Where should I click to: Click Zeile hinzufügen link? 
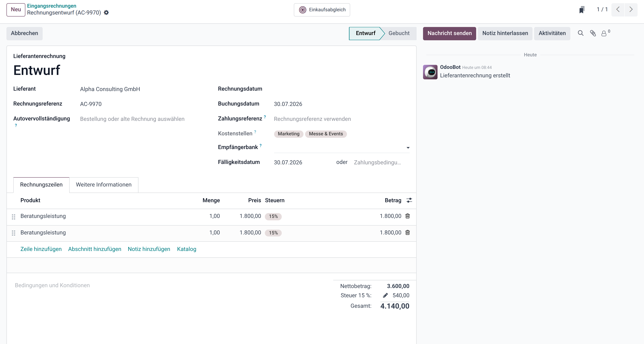click(41, 249)
